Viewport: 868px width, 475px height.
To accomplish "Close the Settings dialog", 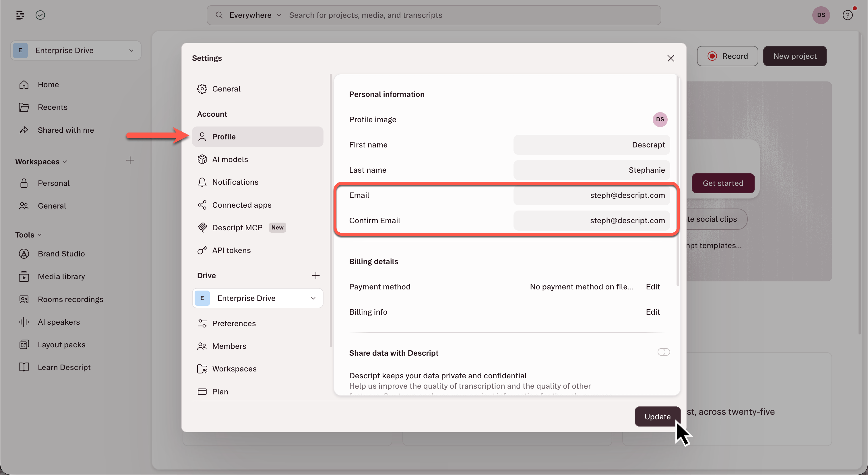I will (x=671, y=58).
